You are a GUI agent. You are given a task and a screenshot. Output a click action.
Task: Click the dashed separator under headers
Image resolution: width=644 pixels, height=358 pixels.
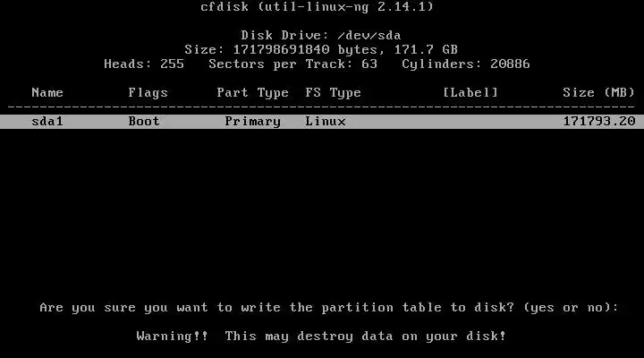(x=321, y=107)
